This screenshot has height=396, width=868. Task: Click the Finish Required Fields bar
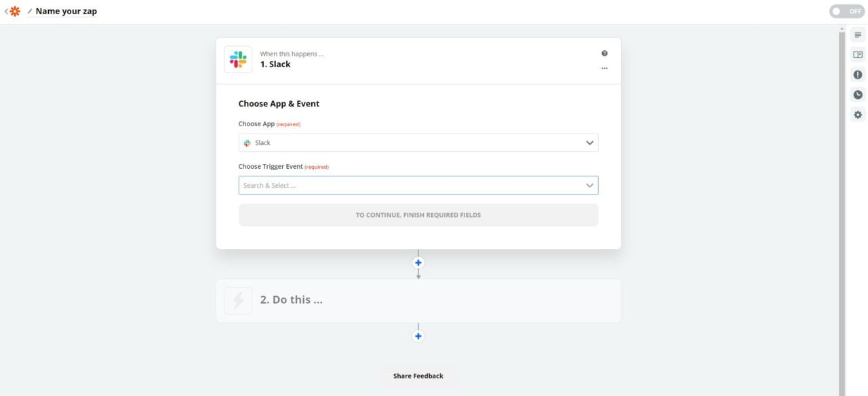tap(418, 214)
